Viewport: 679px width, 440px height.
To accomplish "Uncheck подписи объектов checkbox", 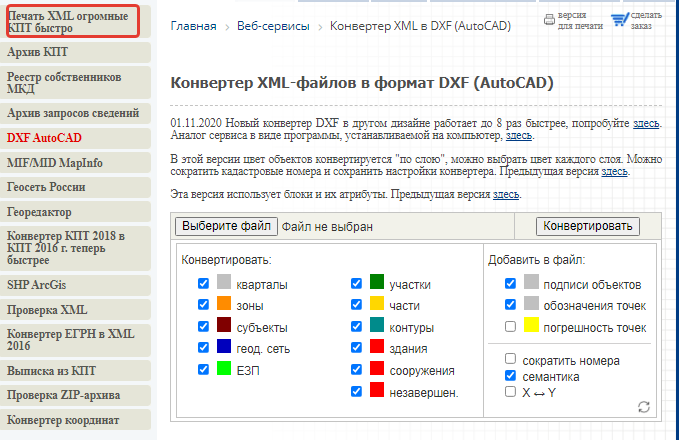I will click(x=510, y=283).
